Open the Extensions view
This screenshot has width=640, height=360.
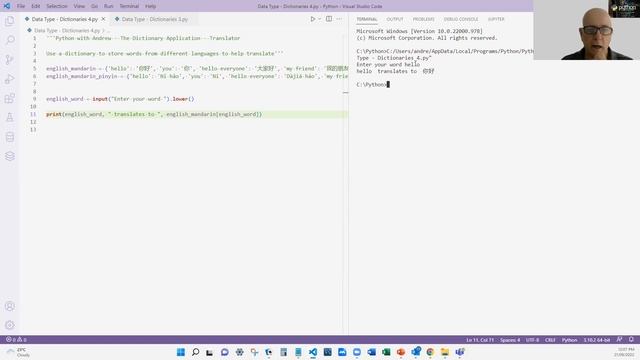click(x=9, y=98)
